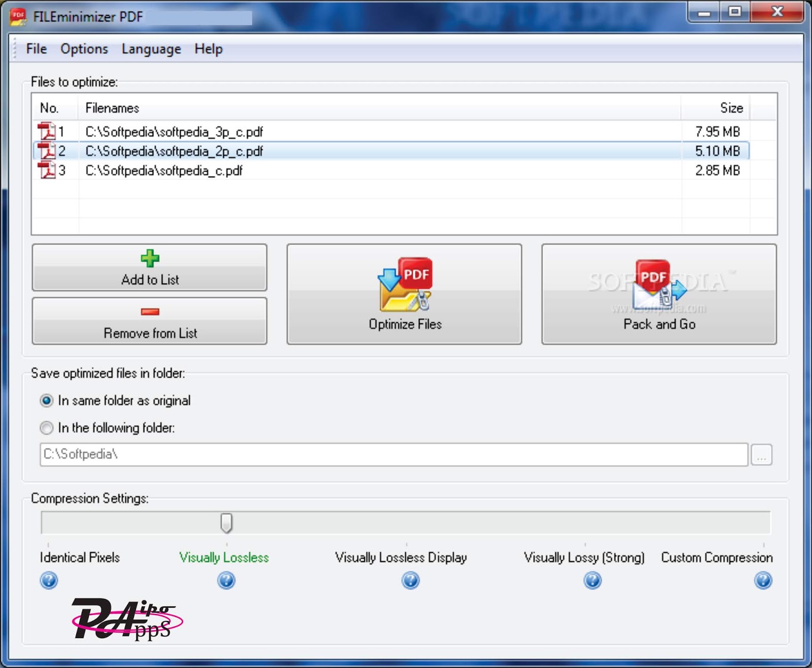Click the Remove from List button
812x668 pixels.
click(150, 321)
